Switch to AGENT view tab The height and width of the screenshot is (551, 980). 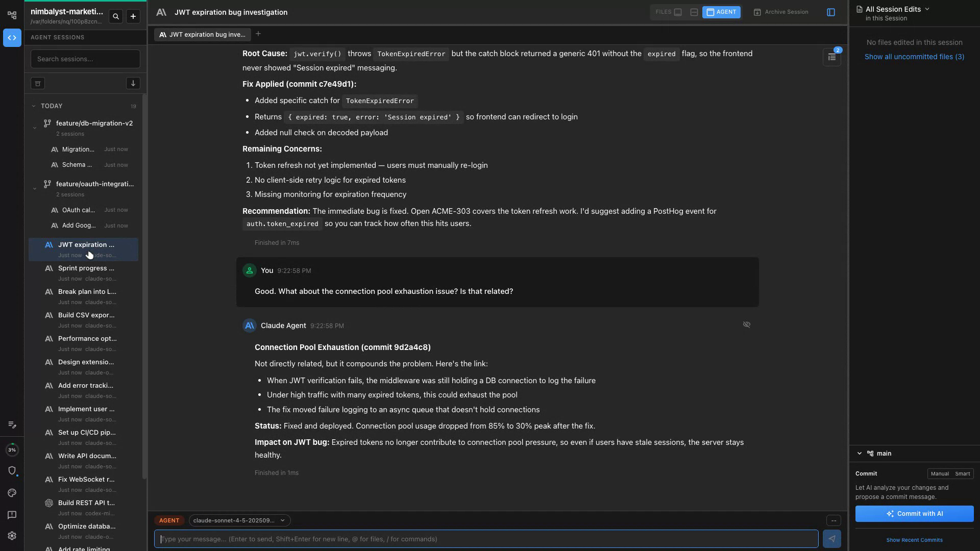(721, 12)
